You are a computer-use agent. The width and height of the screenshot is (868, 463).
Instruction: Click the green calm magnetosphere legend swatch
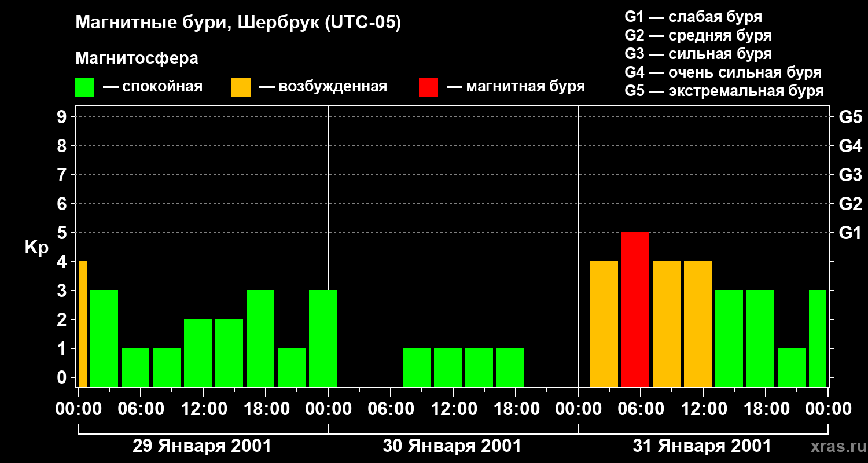pyautogui.click(x=84, y=87)
